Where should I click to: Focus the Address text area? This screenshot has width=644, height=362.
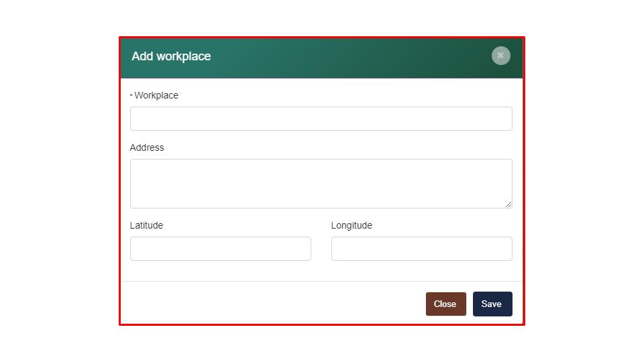pos(321,183)
